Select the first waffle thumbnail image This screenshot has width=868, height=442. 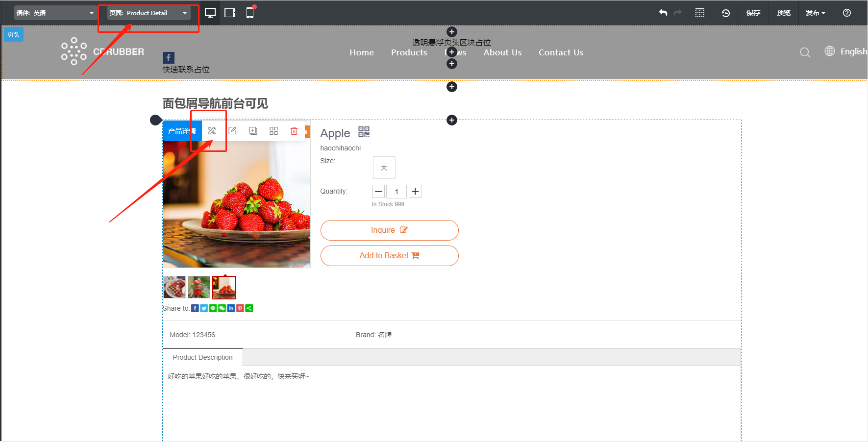[x=174, y=287]
